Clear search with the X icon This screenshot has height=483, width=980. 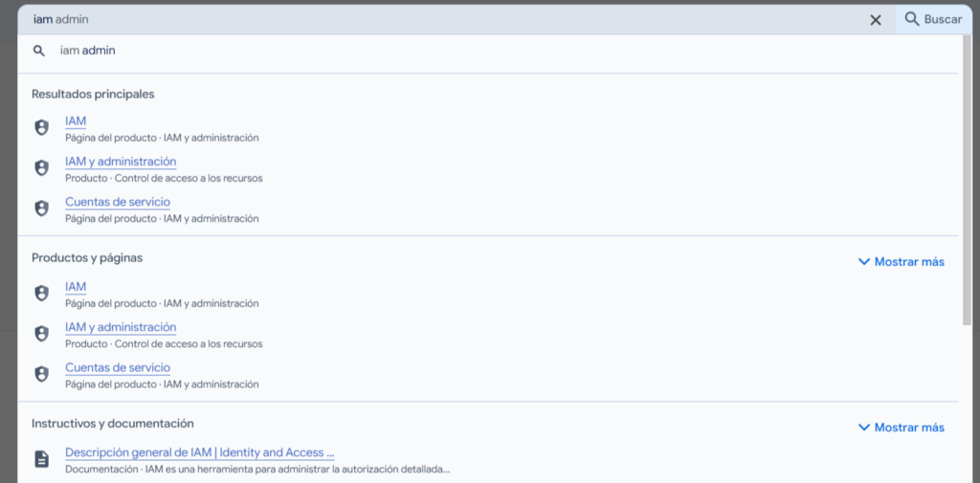876,20
